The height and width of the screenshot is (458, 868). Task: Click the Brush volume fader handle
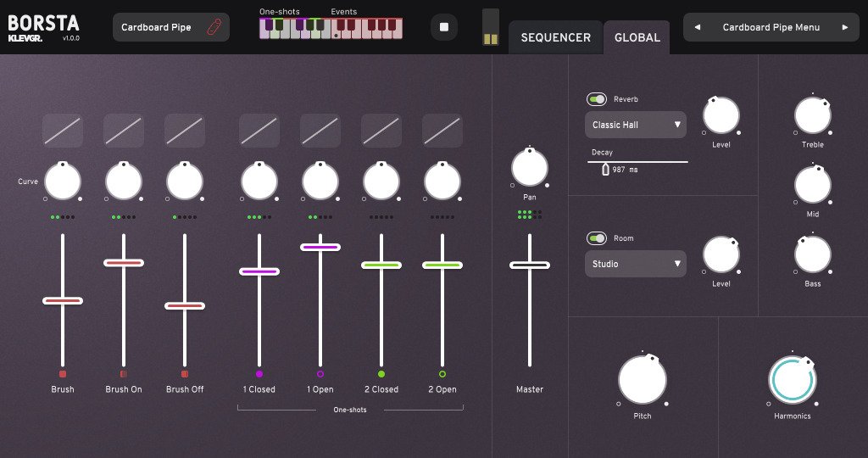(x=63, y=301)
